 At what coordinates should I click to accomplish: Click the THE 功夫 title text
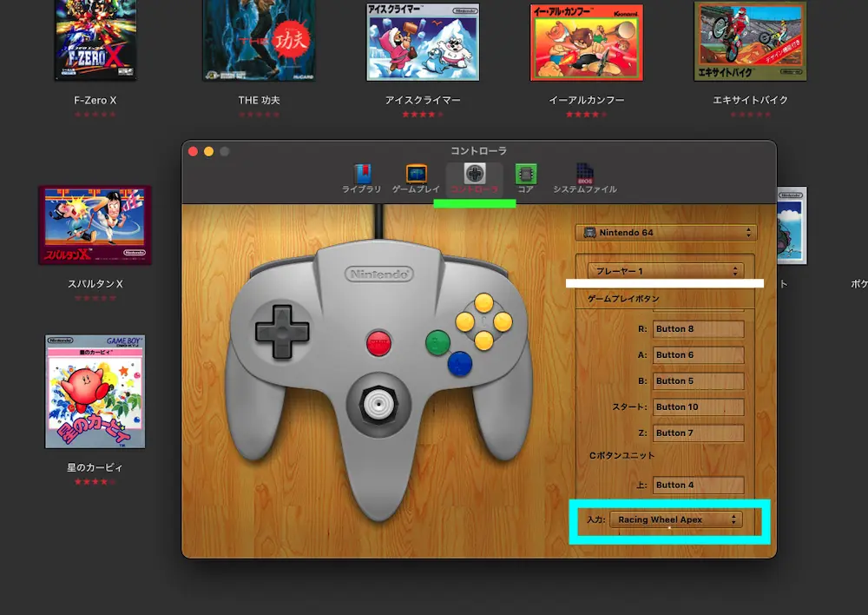point(259,100)
